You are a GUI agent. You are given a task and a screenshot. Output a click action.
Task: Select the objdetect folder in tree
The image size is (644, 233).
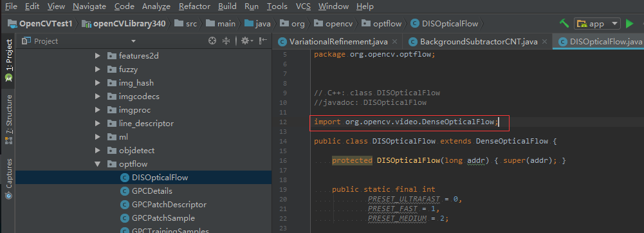click(x=131, y=151)
